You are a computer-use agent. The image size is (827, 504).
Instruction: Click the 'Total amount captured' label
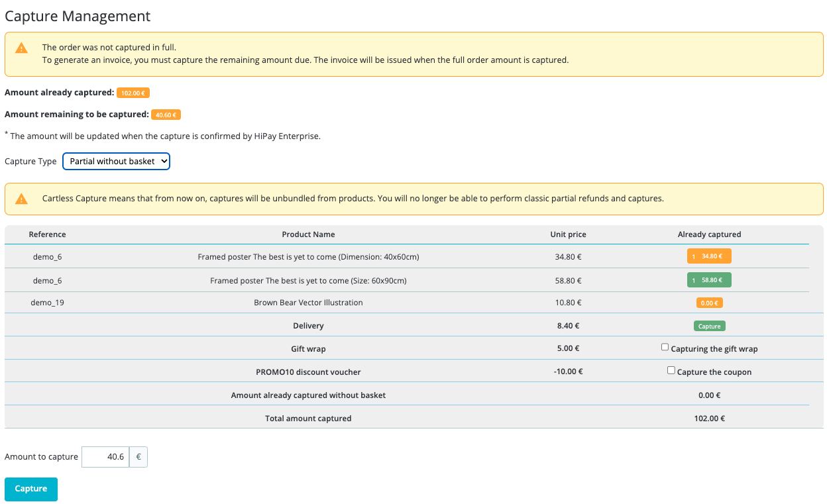pyautogui.click(x=308, y=419)
